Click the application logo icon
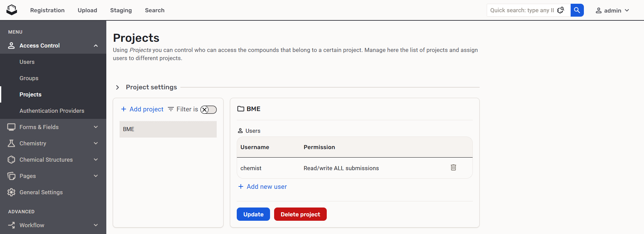The image size is (644, 234). coord(12,10)
